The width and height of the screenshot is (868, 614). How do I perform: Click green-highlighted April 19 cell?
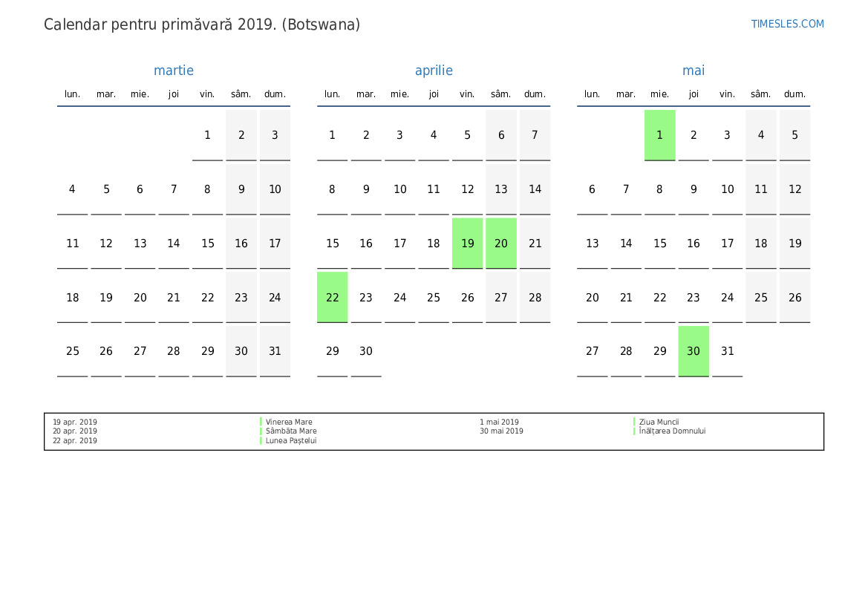click(467, 243)
